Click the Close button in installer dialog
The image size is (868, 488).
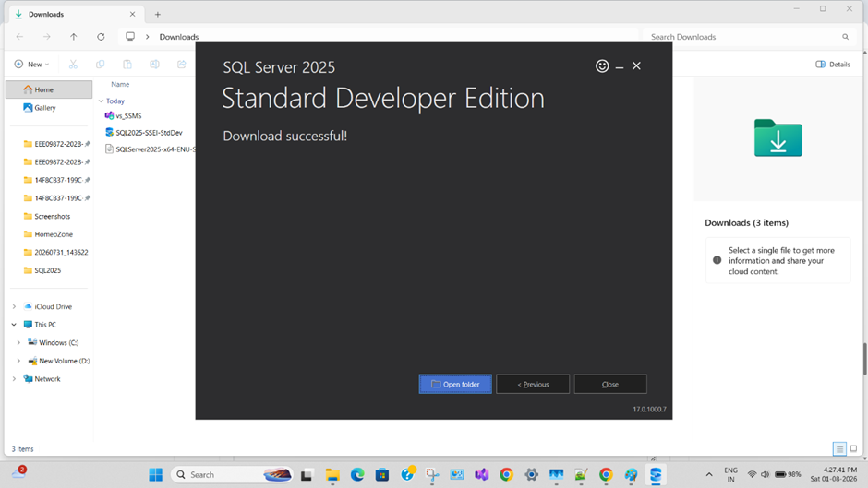610,384
